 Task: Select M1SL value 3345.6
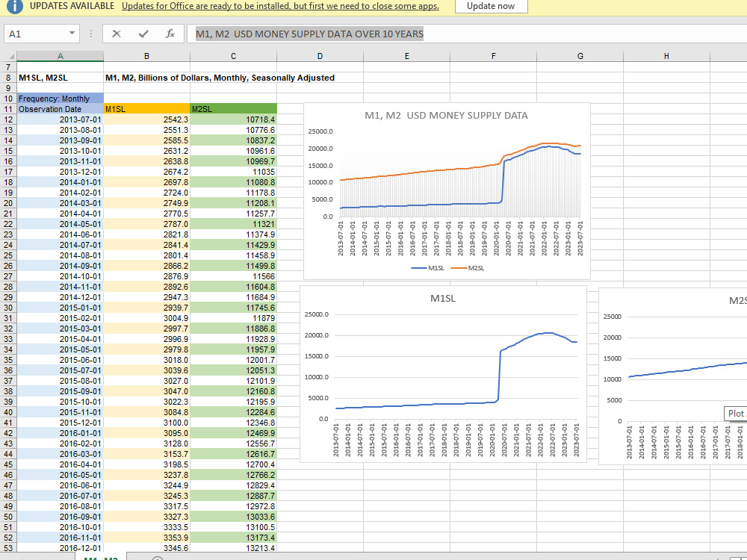(x=146, y=548)
